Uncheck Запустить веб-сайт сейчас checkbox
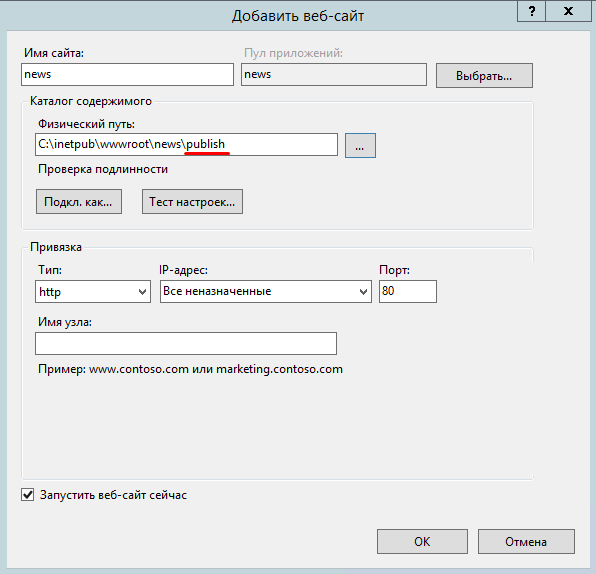The height and width of the screenshot is (574, 596). pos(27,495)
